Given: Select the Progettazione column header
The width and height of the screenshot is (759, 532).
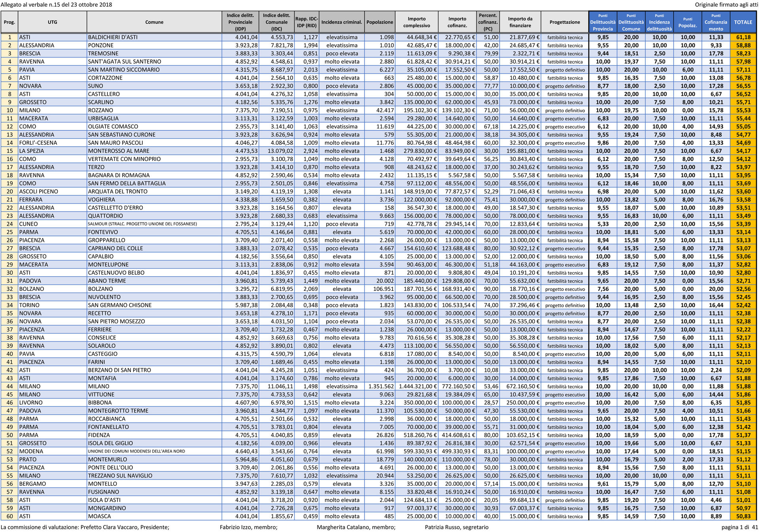Looking at the screenshot, I should (x=565, y=22).
